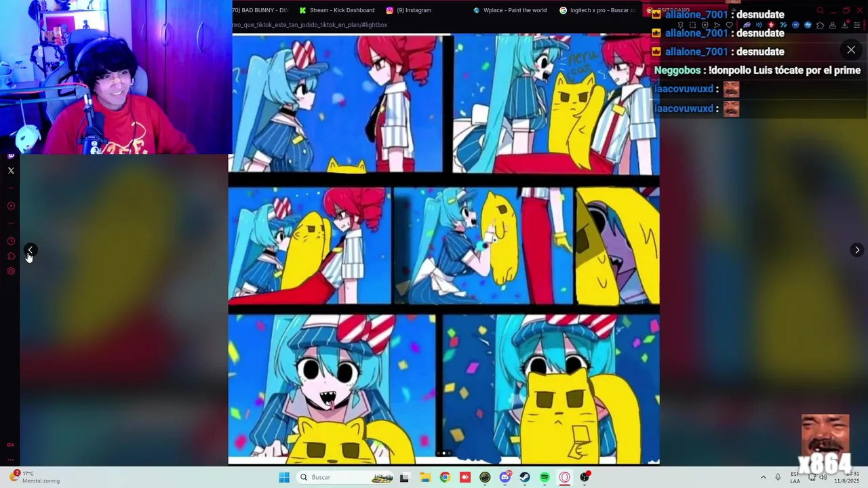The image size is (868, 488).
Task: Open History clock icon in sidebar
Action: click(11, 241)
